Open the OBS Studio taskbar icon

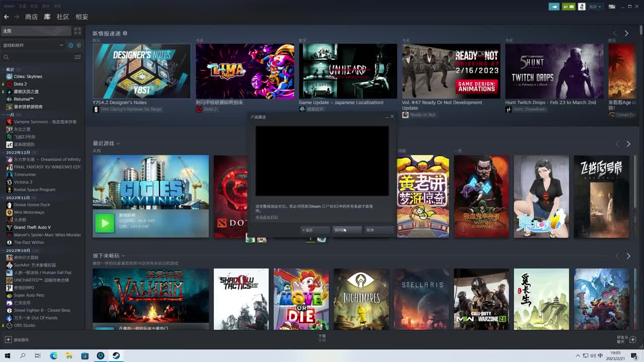tap(101, 356)
